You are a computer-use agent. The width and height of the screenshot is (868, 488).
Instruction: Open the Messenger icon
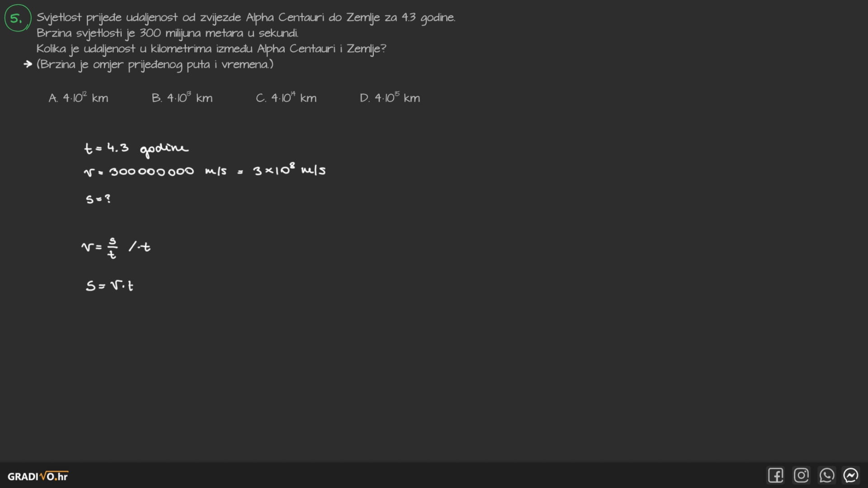coord(851,475)
